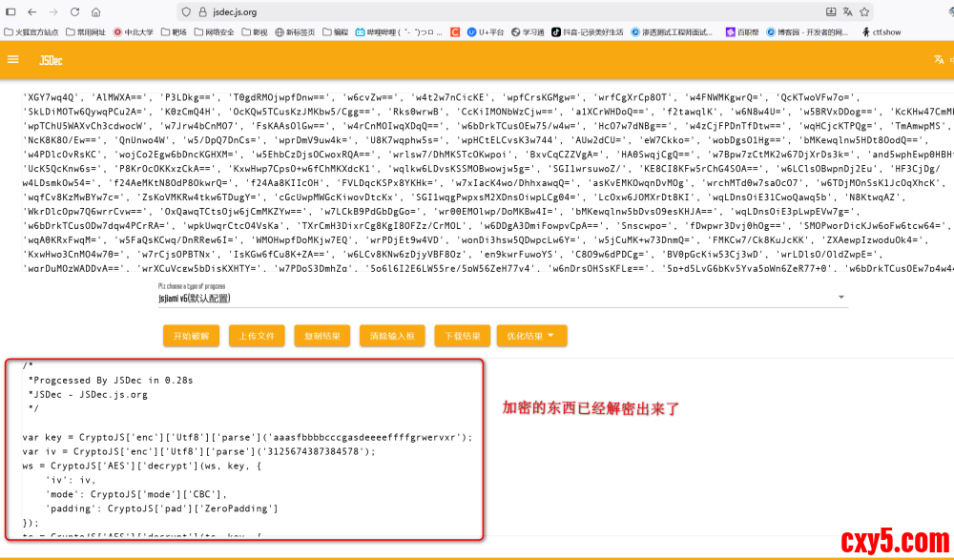Open the 哔哩哔哩 bookmark
Image resolution: width=954 pixels, height=560 pixels.
(399, 32)
